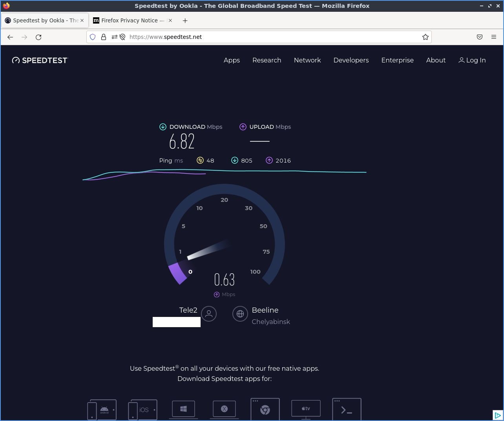Click the Speedtest logo in the page header
504x421 pixels.
tap(40, 60)
